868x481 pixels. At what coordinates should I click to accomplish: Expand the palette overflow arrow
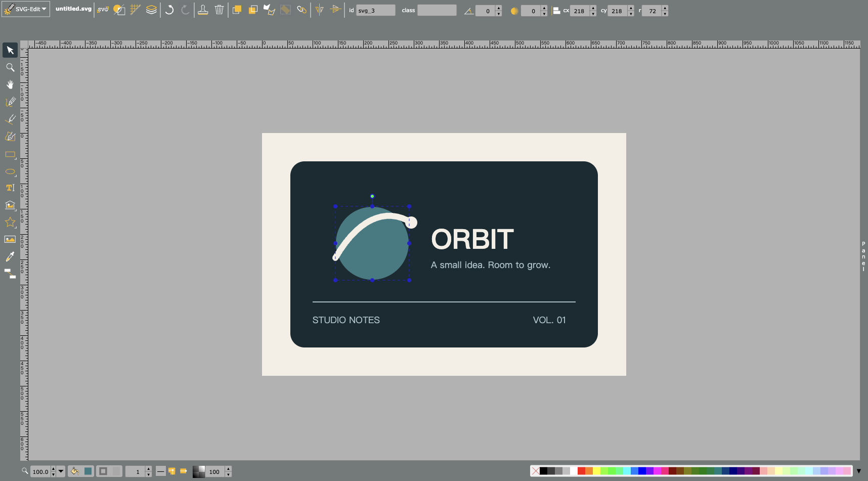click(x=859, y=471)
